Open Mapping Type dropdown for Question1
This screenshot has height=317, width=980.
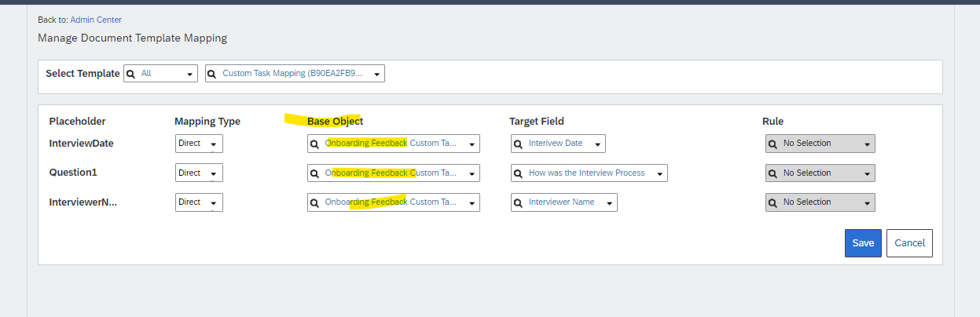coord(199,173)
